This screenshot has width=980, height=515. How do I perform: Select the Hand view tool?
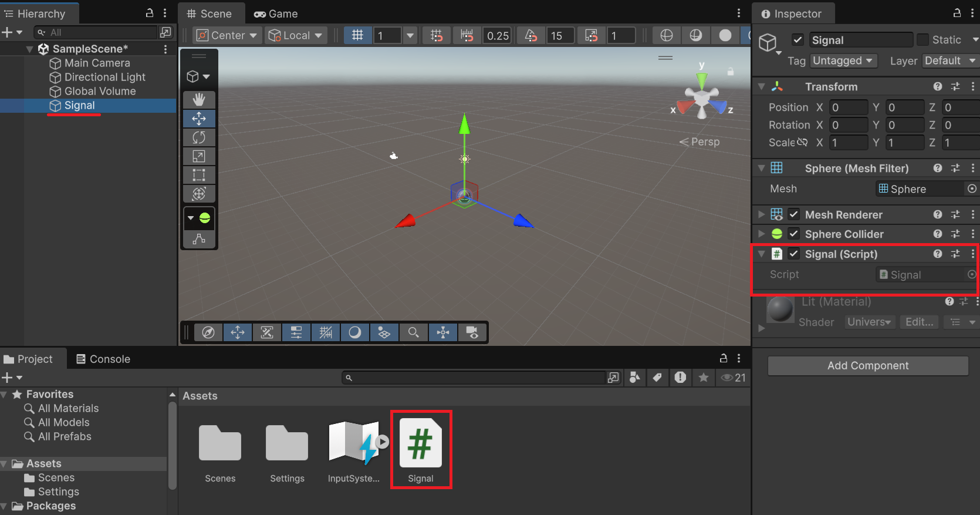tap(199, 100)
